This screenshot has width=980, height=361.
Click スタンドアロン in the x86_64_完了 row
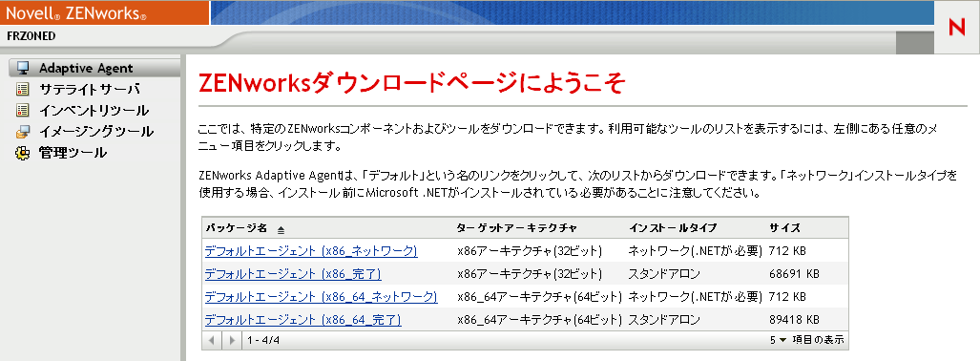(664, 320)
